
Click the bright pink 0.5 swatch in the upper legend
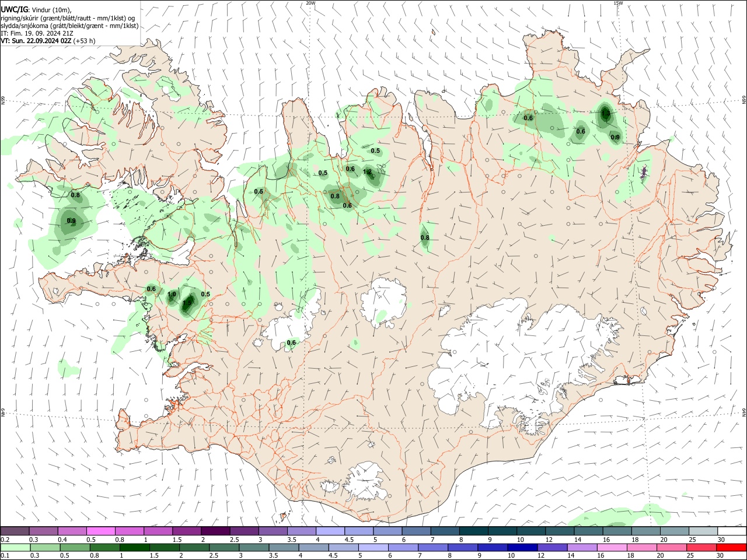(x=101, y=531)
